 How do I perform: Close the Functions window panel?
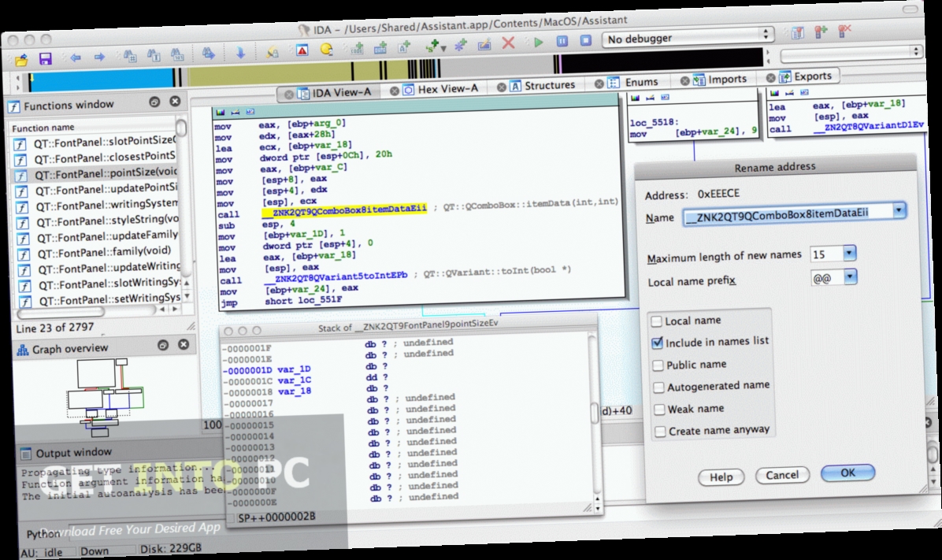(175, 102)
